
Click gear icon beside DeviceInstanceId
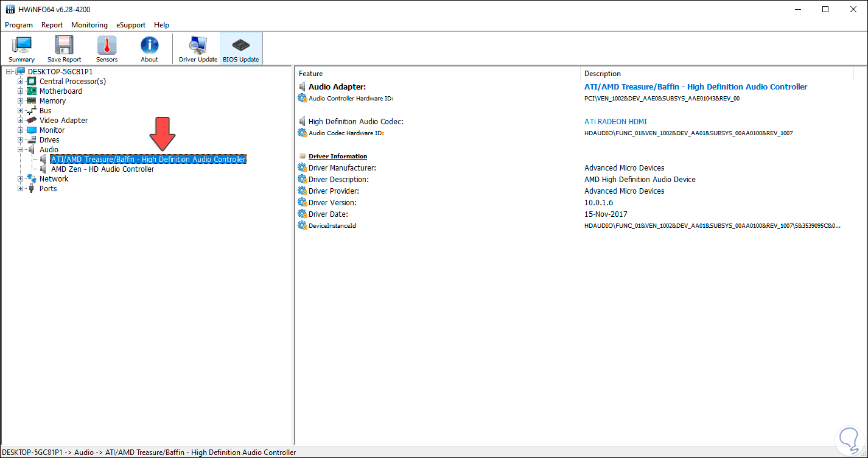[x=303, y=225]
